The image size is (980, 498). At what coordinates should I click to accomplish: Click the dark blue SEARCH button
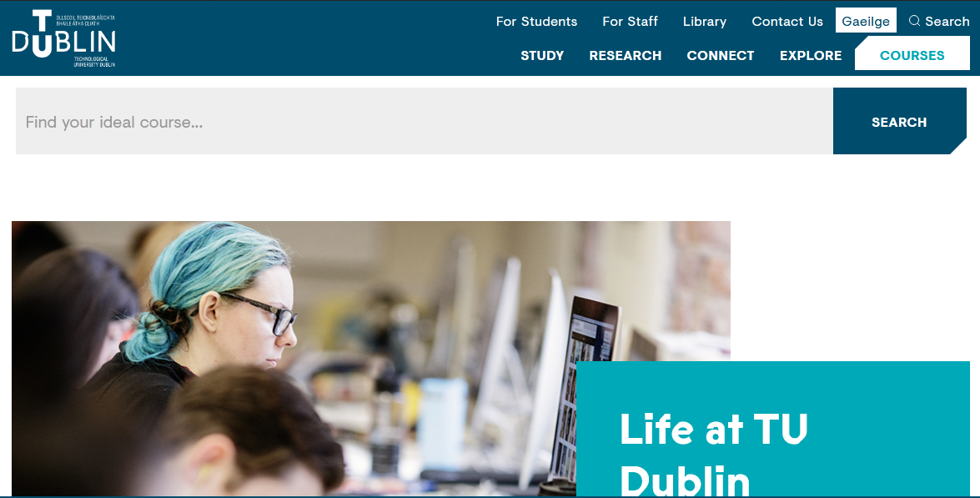[899, 121]
